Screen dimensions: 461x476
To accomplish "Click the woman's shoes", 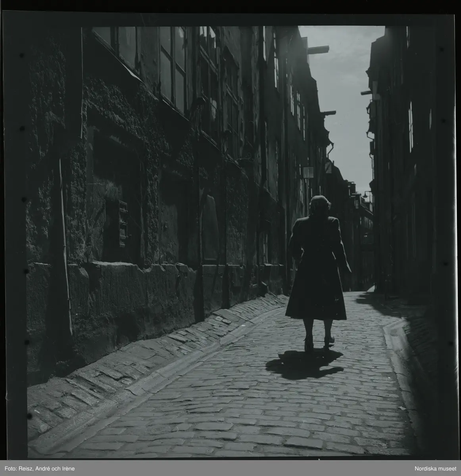I will click(x=318, y=344).
